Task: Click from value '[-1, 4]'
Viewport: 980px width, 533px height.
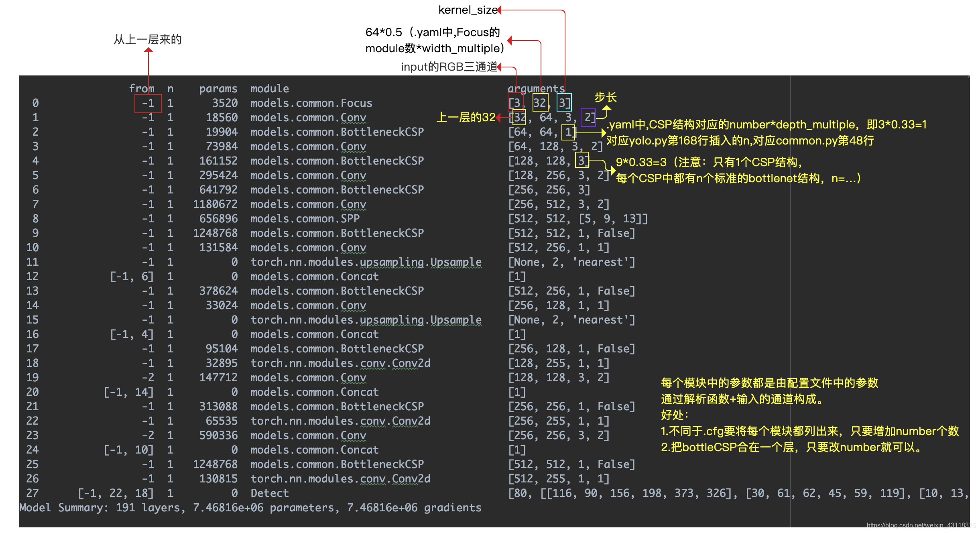Action: tap(132, 334)
